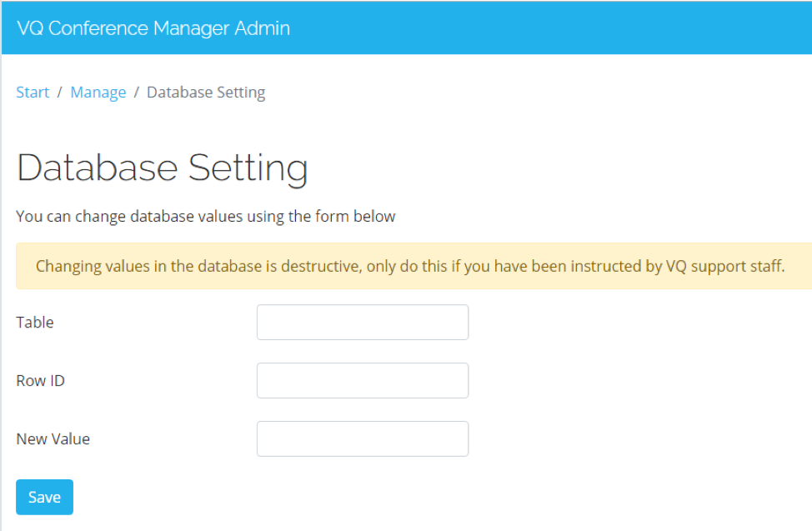The width and height of the screenshot is (812, 531).
Task: Go to the Manage breadcrumb link
Action: (x=98, y=93)
